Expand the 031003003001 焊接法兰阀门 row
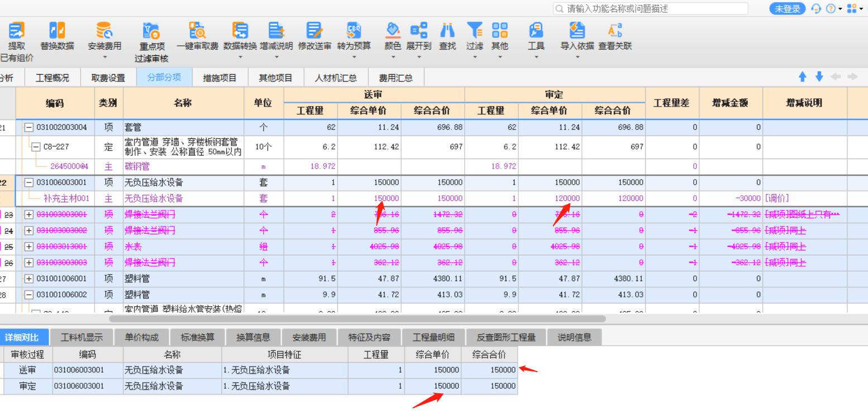Image resolution: width=868 pixels, height=419 pixels. (x=30, y=215)
